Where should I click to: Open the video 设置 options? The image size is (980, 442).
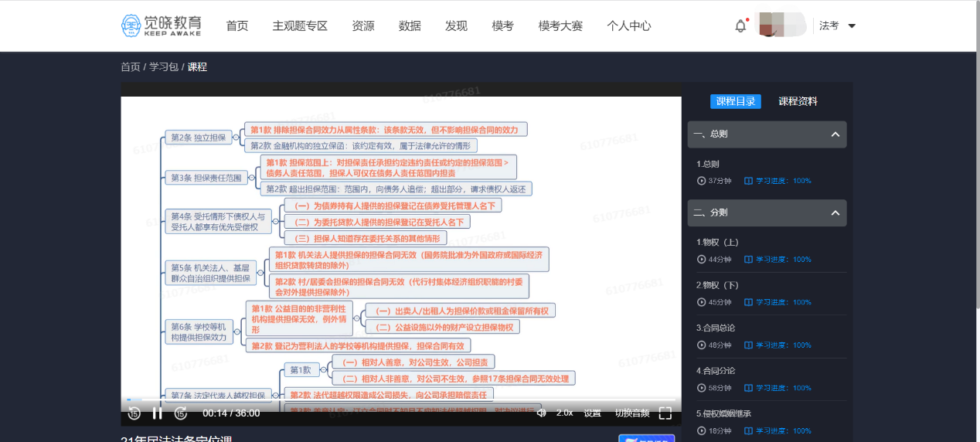point(592,413)
